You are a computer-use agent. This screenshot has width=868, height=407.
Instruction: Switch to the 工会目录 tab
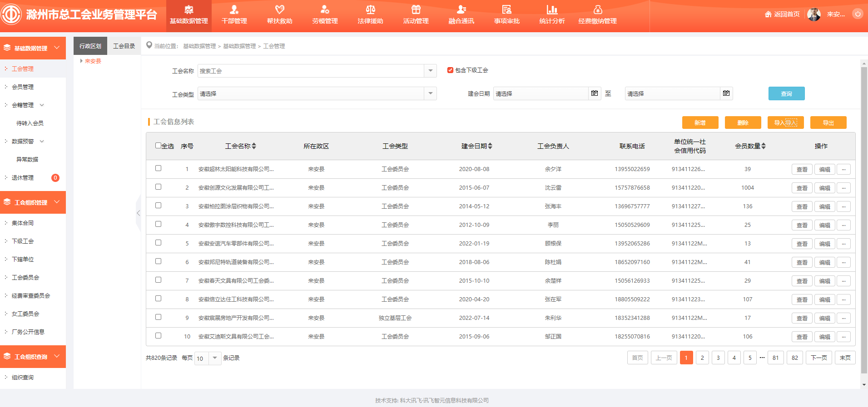click(124, 46)
